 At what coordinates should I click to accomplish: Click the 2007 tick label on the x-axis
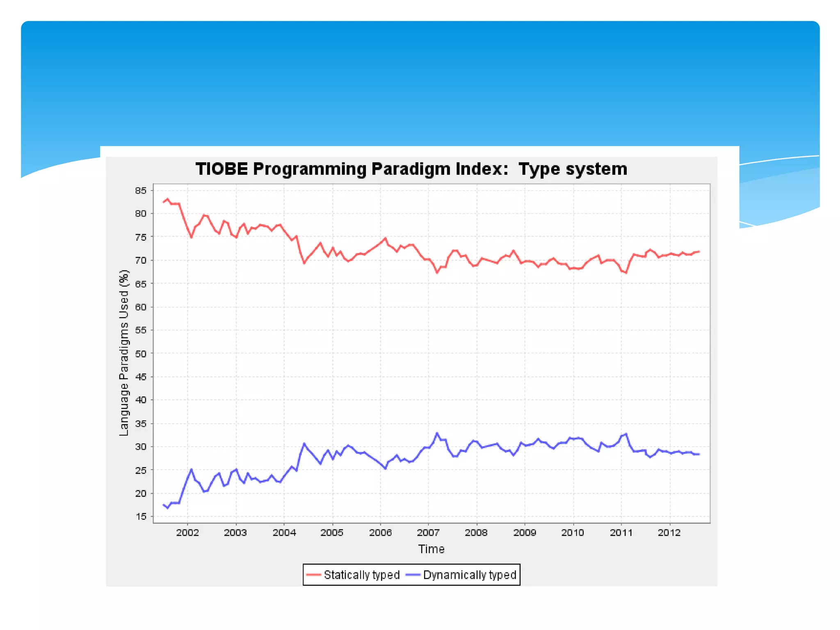point(428,532)
